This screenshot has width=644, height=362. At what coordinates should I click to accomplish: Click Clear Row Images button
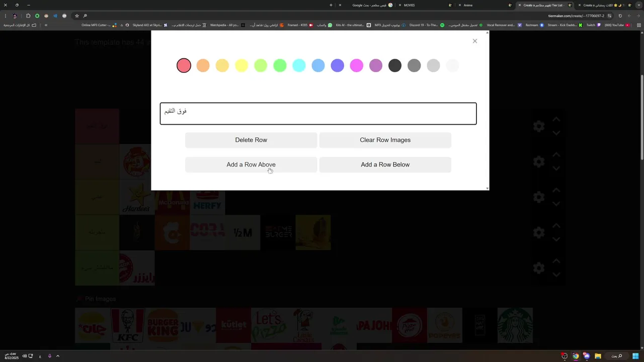[x=385, y=140]
